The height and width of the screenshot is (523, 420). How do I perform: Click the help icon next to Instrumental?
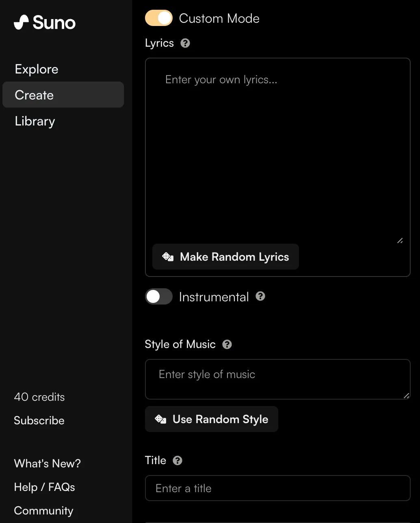[x=260, y=296]
